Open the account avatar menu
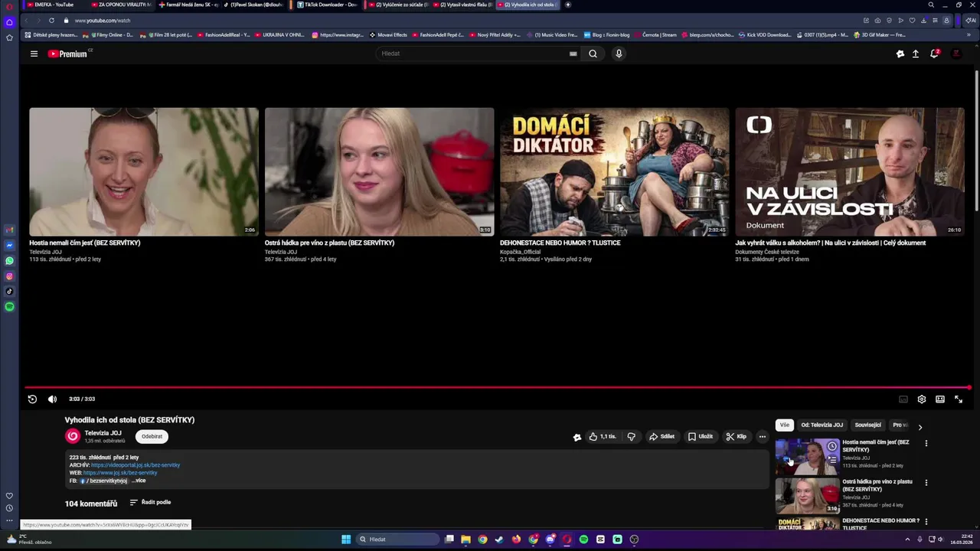The image size is (980, 551). pos(956,54)
